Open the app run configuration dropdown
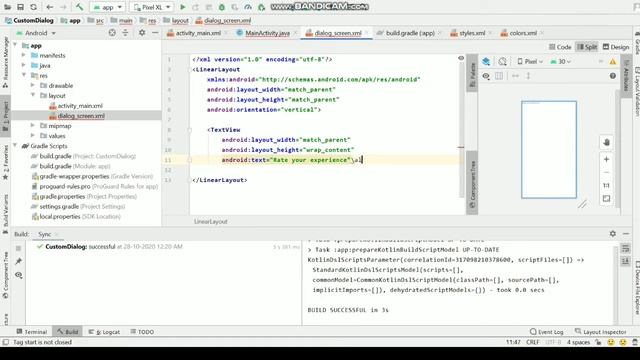 pyautogui.click(x=107, y=7)
